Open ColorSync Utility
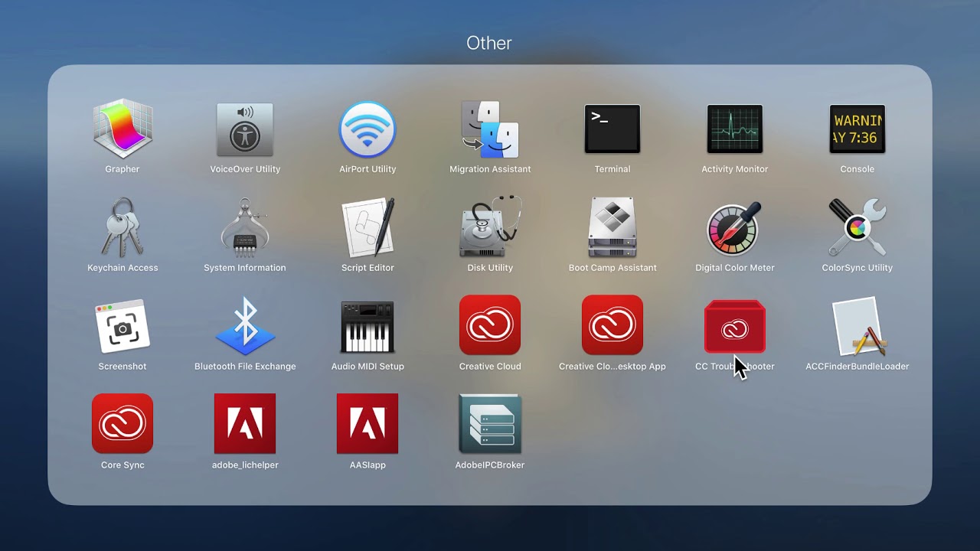The height and width of the screenshot is (551, 980). point(857,227)
